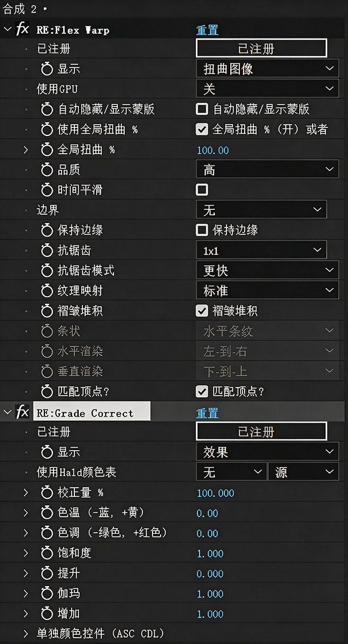Screen dimensions: 348x644
Task: Enable the 时间平滑 keyframe stopwatch
Action: pos(47,190)
